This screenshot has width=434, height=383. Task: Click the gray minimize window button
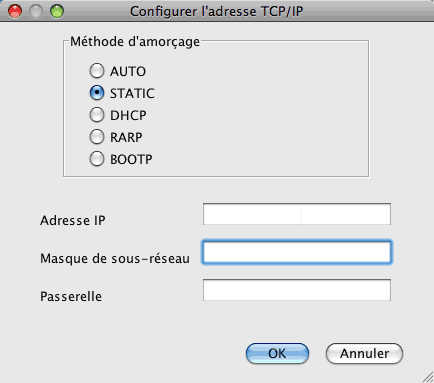[36, 11]
